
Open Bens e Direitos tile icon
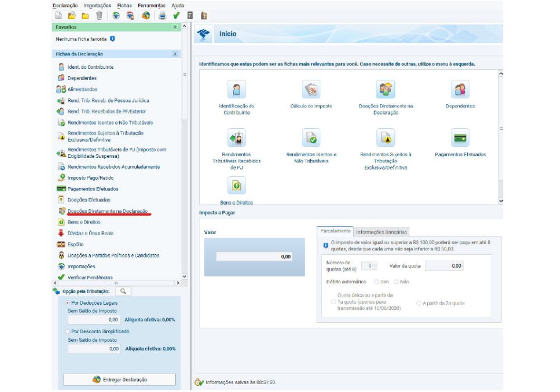click(x=236, y=185)
